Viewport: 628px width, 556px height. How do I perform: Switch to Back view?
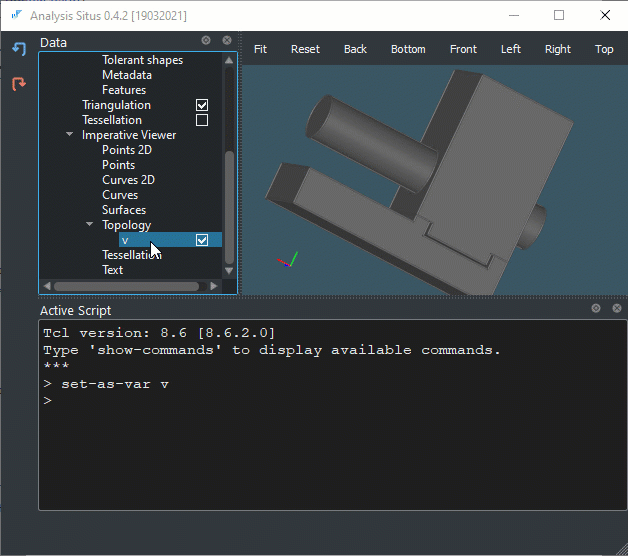coord(355,49)
